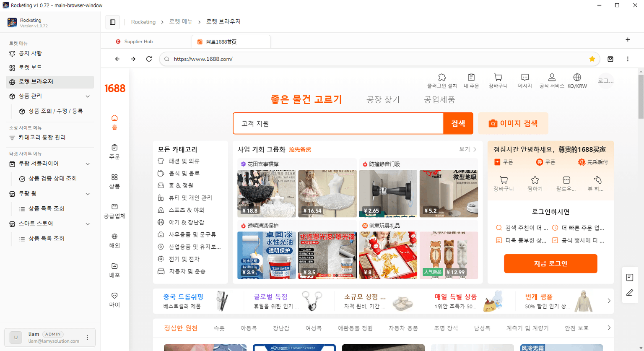Screen dimensions: 644x351
Task: Open 로켓 보드 from the sidebar
Action: [49, 67]
